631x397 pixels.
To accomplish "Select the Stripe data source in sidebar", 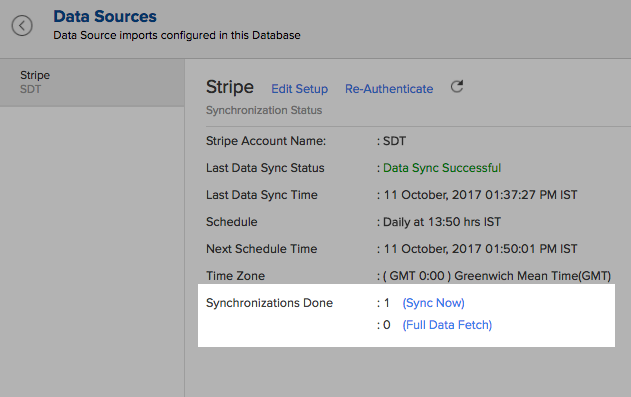I will [92, 82].
